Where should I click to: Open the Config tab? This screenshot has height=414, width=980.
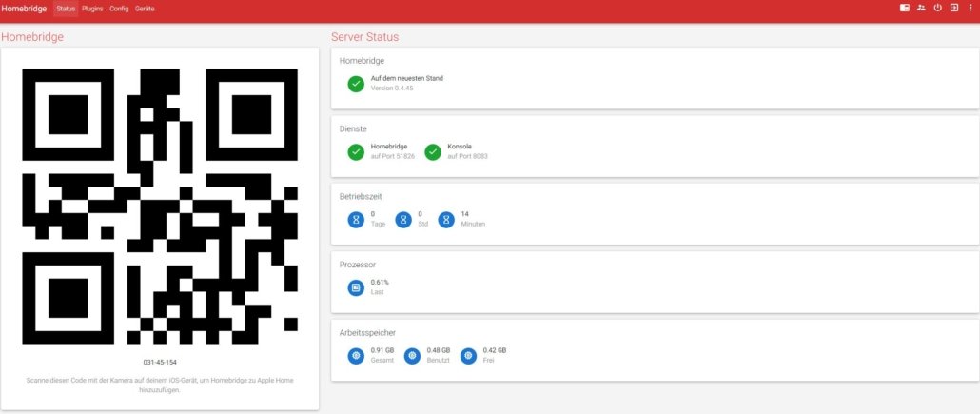coord(119,9)
